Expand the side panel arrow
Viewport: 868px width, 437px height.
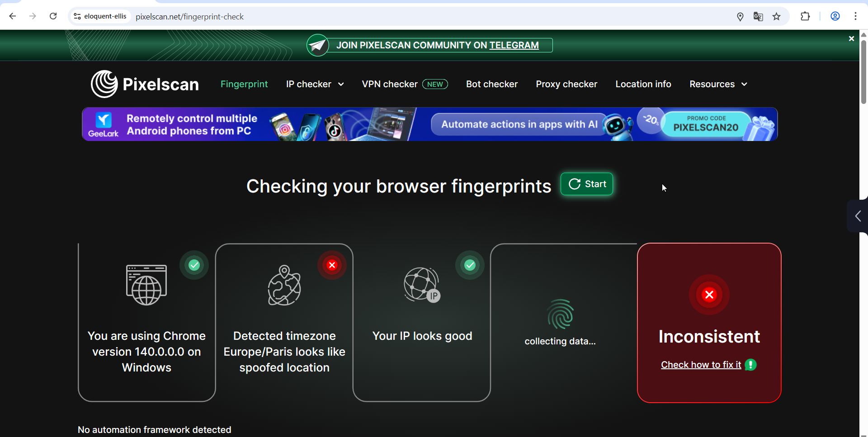(x=858, y=216)
